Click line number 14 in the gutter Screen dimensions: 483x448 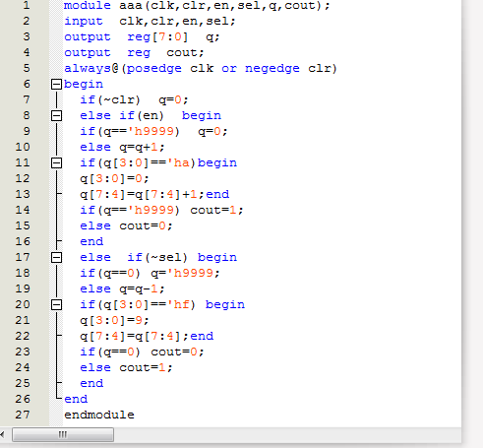click(x=23, y=210)
